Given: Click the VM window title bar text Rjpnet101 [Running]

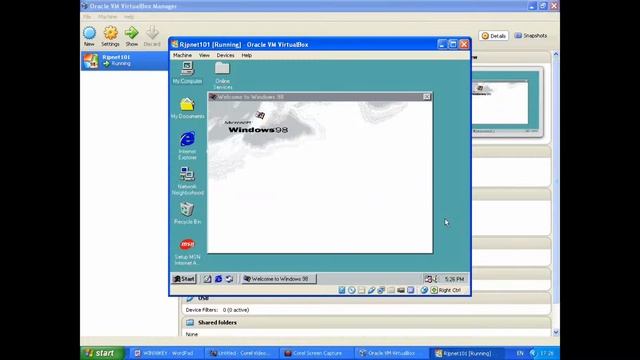Looking at the screenshot, I should click(x=210, y=44).
